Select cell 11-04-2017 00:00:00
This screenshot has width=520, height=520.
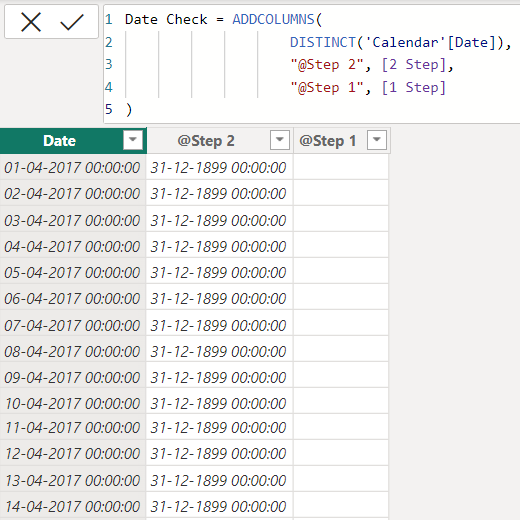[x=73, y=427]
